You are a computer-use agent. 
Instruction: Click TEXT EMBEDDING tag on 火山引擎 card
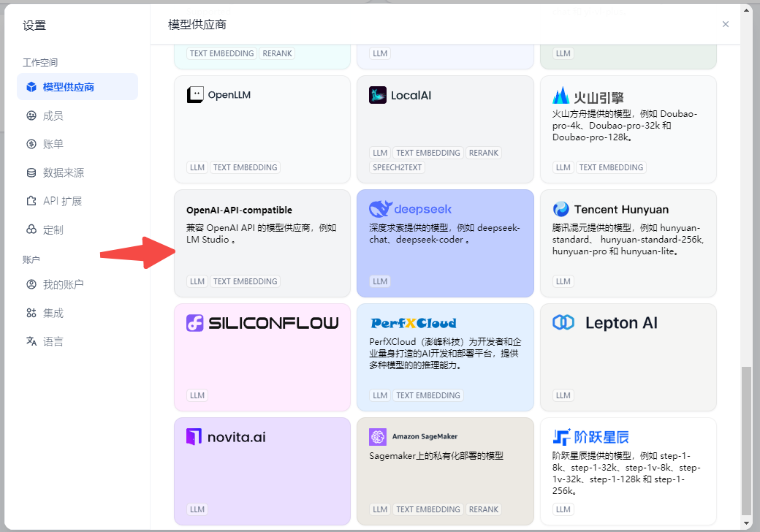(611, 167)
